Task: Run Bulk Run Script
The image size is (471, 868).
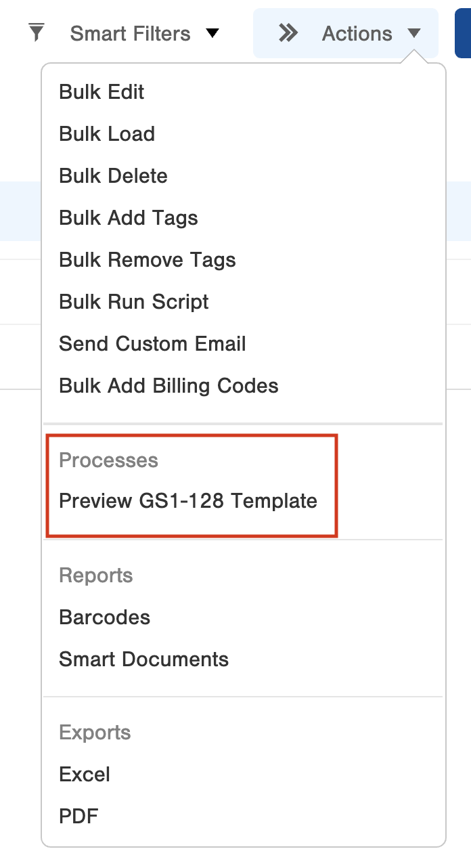Action: click(133, 302)
